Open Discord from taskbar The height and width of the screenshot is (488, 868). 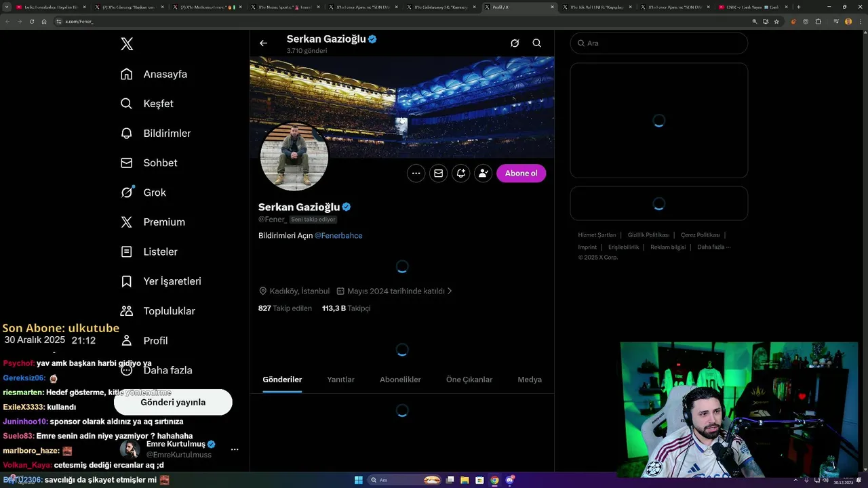click(x=509, y=480)
